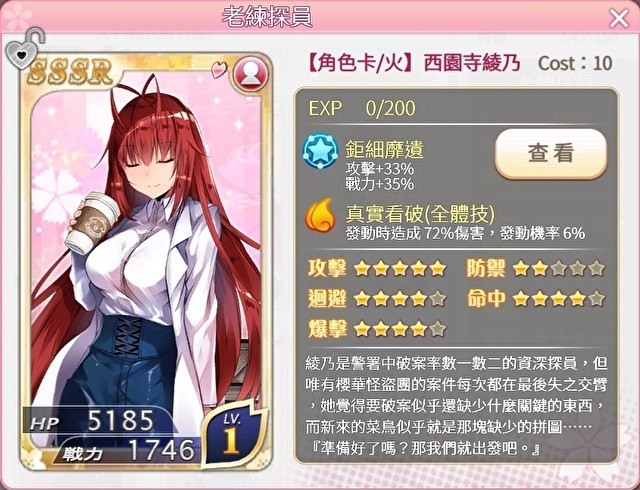
Task: Select the 鉅細靡遺 skill name
Action: coord(384,149)
